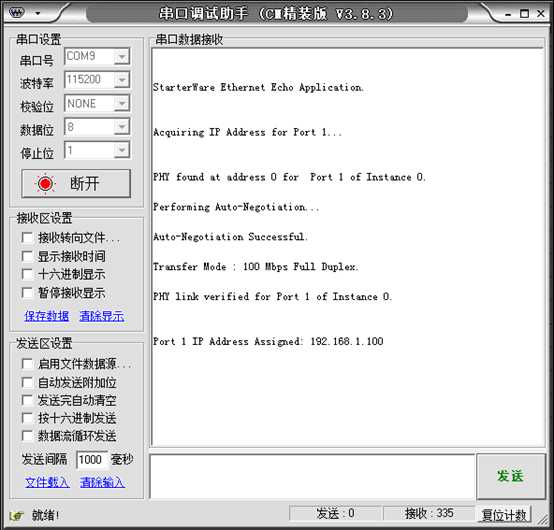Enable 数据流循环发送 checkbox
The width and height of the screenshot is (554, 530).
[27, 436]
